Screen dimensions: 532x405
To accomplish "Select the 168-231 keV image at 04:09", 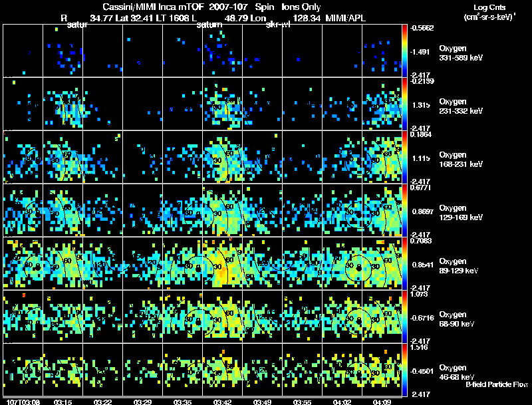I will click(x=382, y=157).
